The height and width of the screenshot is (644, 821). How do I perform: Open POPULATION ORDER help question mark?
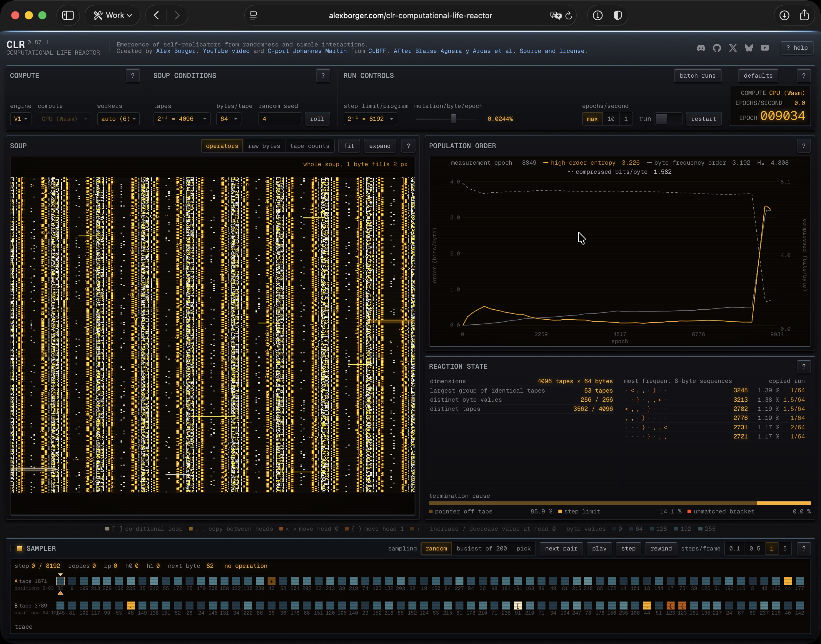pyautogui.click(x=804, y=146)
